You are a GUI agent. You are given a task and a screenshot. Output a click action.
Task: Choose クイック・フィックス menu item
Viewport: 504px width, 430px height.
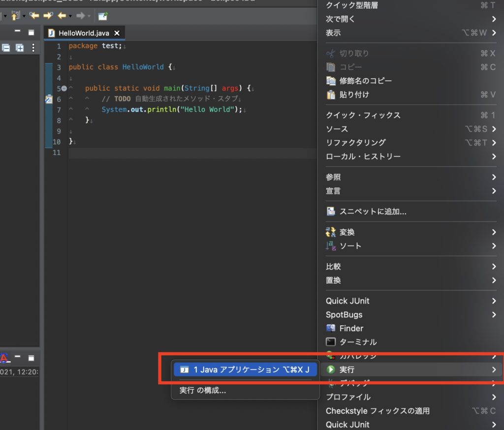pyautogui.click(x=410, y=115)
